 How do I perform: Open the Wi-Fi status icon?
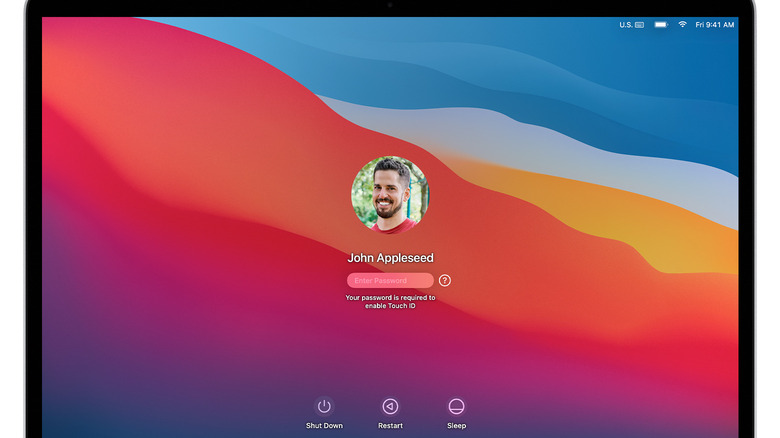pyautogui.click(x=682, y=24)
